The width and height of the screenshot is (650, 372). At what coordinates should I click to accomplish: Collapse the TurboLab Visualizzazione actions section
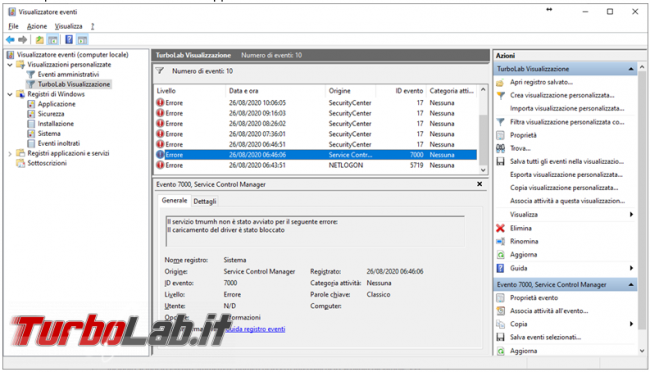pos(631,69)
